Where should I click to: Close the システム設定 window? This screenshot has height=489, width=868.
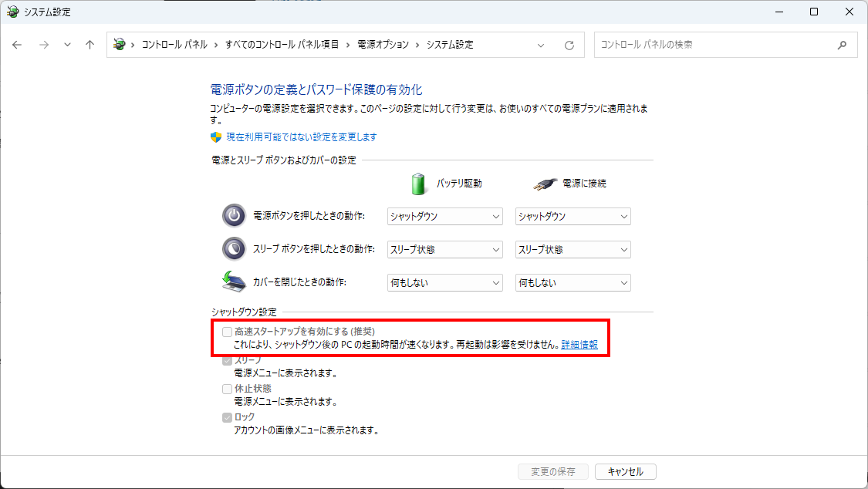point(849,12)
